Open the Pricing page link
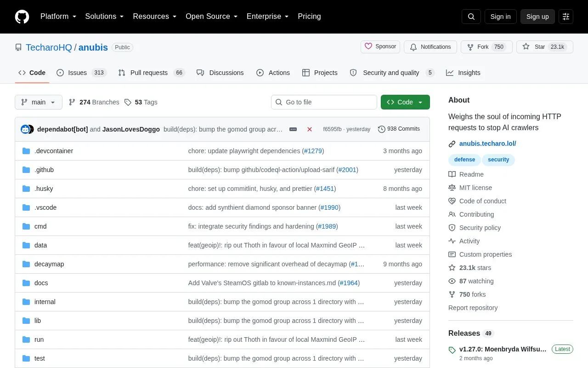 pos(309,17)
